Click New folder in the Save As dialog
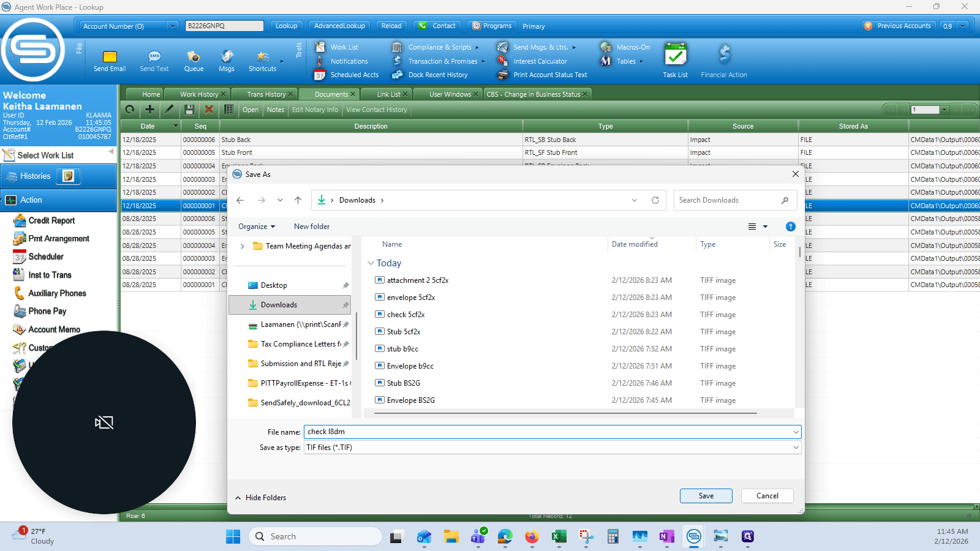The height and width of the screenshot is (551, 980). point(312,227)
